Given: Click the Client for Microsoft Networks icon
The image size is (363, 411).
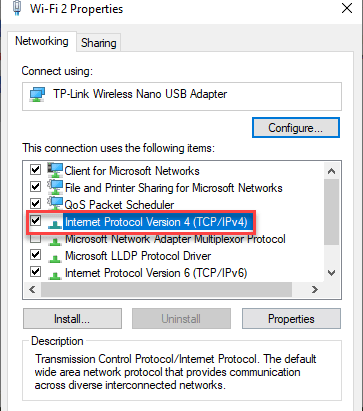Looking at the screenshot, I should point(55,170).
